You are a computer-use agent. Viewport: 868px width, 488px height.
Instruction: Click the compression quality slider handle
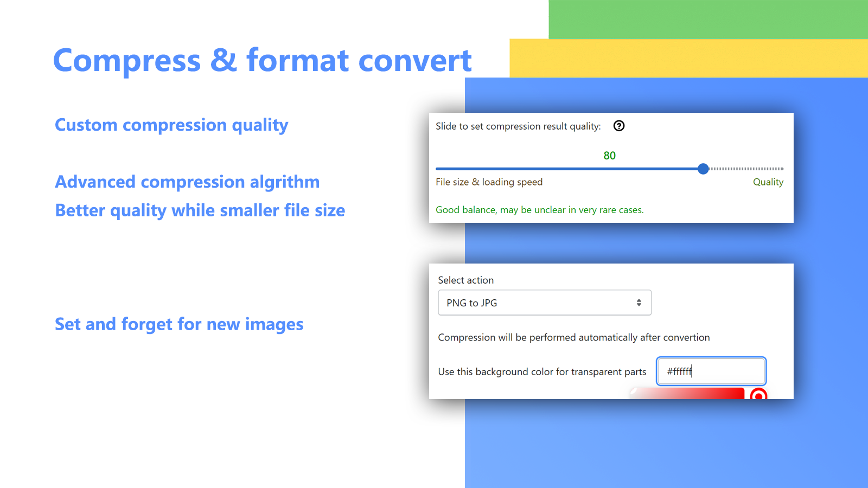[703, 169]
